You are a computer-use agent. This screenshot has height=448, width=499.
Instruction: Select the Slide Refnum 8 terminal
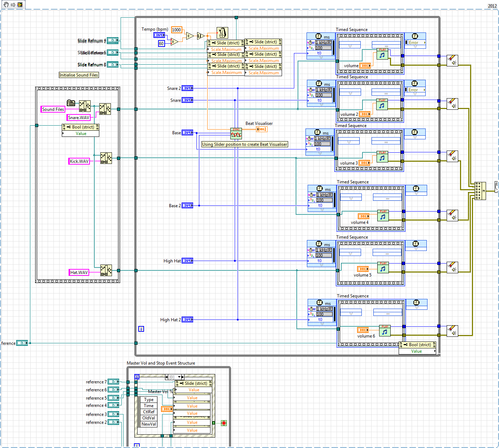point(113,65)
